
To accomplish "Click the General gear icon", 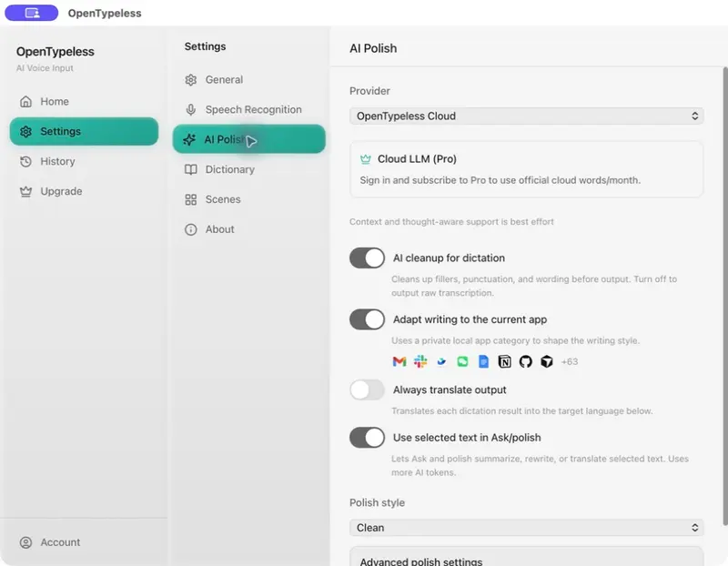I will click(191, 80).
